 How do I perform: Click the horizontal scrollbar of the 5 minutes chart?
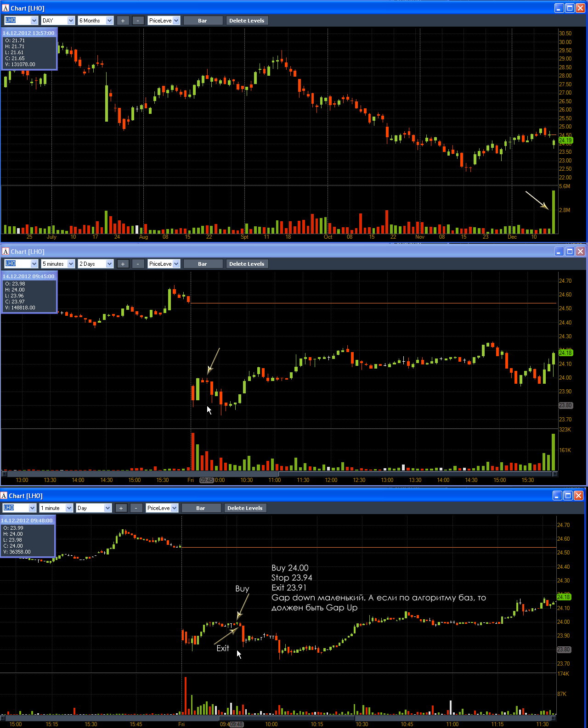pyautogui.click(x=279, y=473)
